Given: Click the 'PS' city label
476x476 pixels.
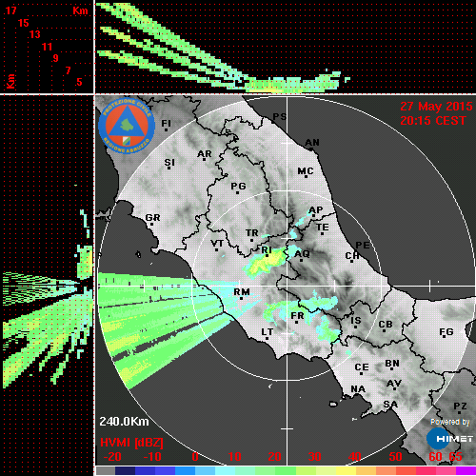Looking at the screenshot, I should pos(280,117).
